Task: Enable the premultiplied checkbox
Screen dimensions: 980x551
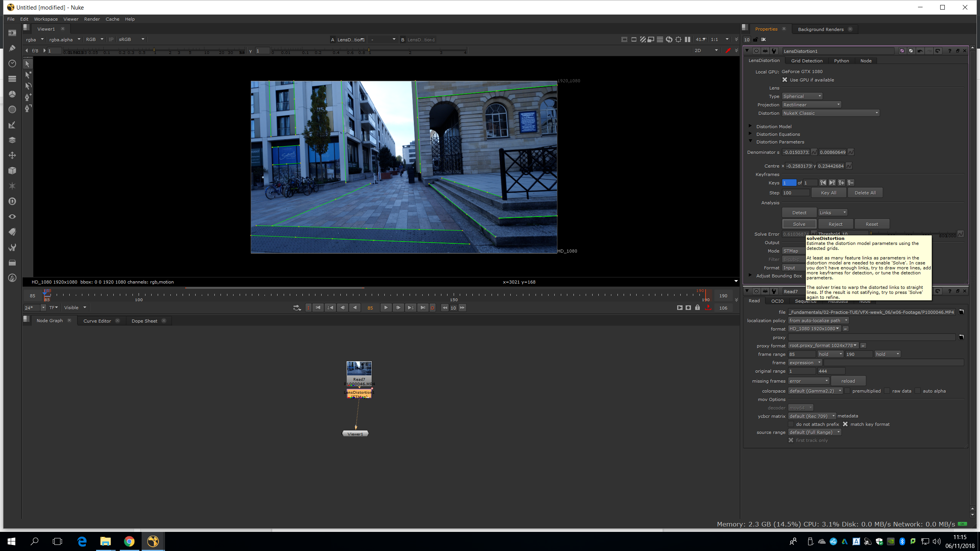Action: pyautogui.click(x=848, y=391)
